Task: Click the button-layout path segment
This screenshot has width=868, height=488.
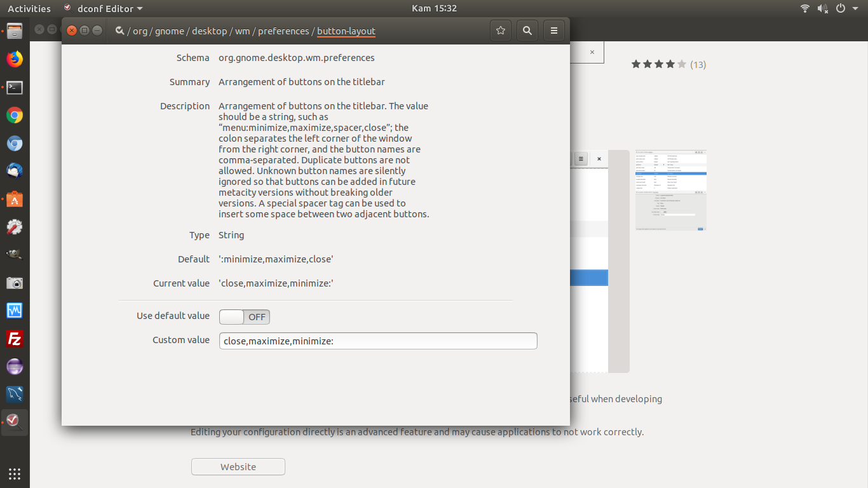Action: coord(346,30)
